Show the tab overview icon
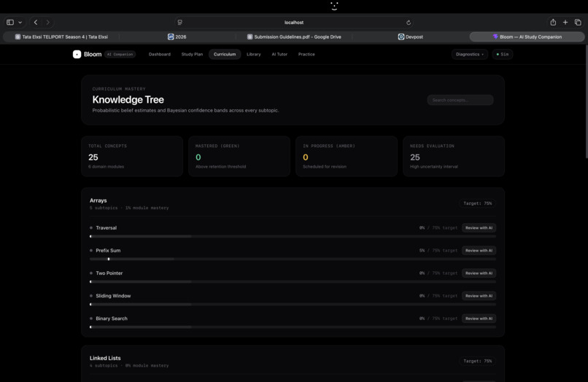Viewport: 588px width, 382px height. [578, 23]
